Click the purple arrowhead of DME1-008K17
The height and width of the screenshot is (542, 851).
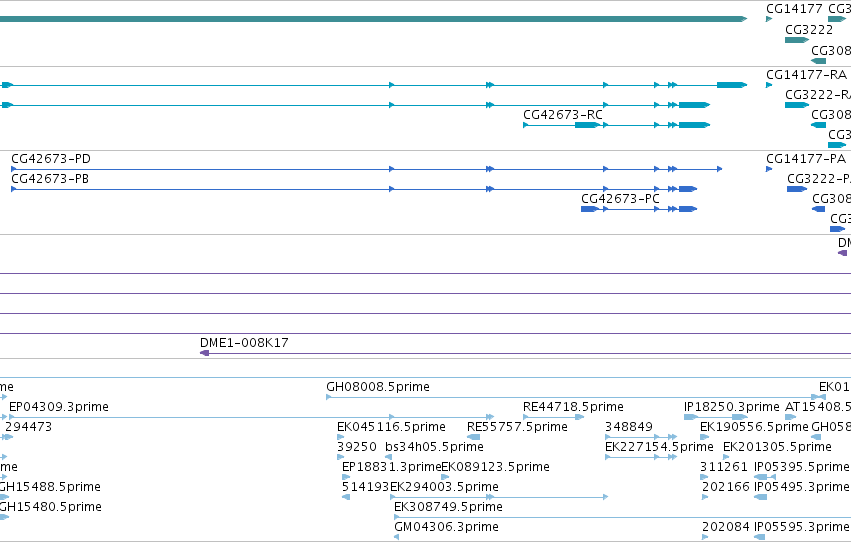pyautogui.click(x=205, y=353)
